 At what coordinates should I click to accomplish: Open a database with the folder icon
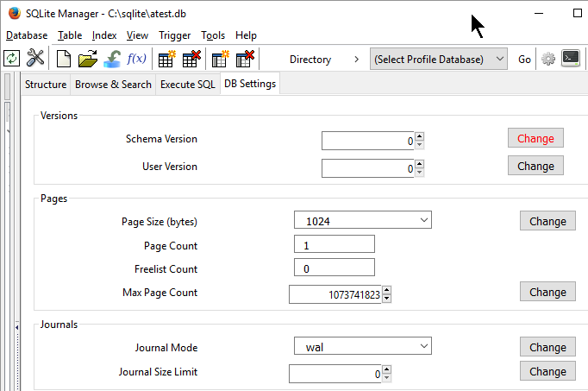pos(88,59)
